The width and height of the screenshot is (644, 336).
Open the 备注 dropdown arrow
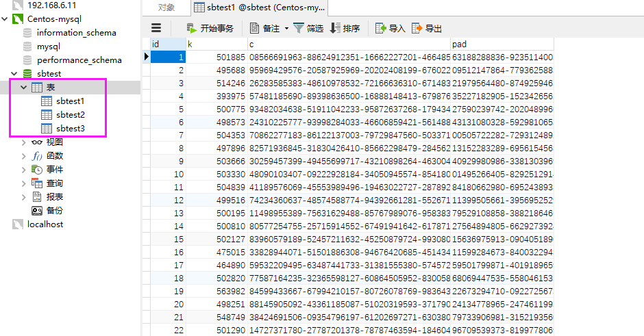pos(286,28)
